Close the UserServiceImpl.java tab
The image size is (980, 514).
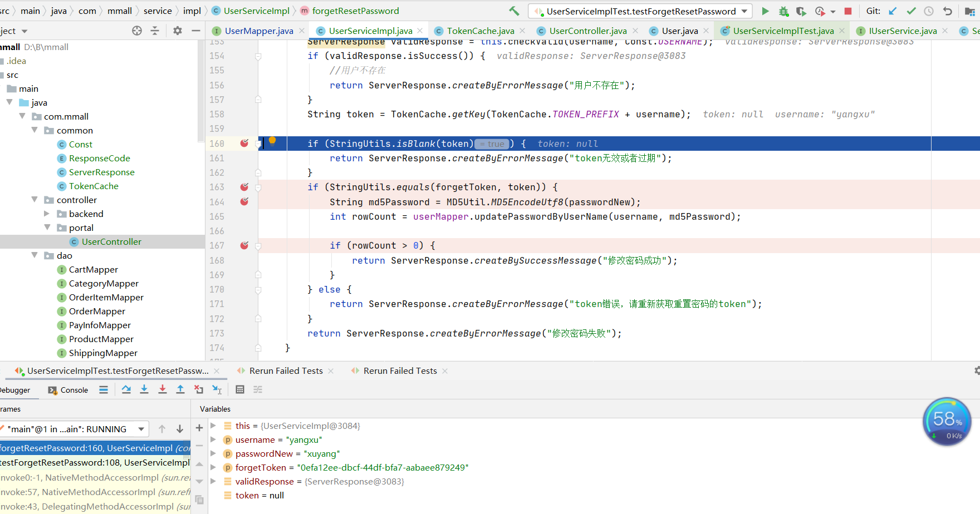point(420,31)
